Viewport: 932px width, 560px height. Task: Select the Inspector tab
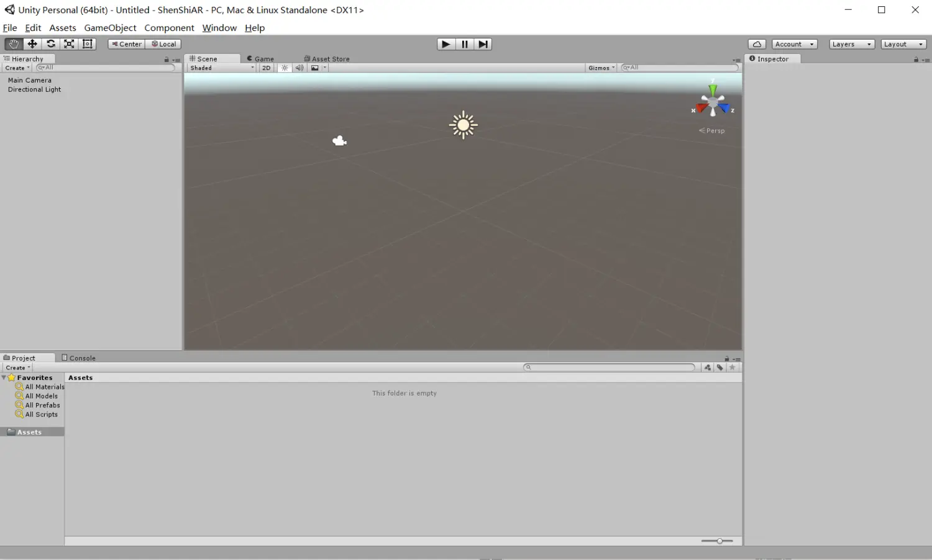(772, 59)
